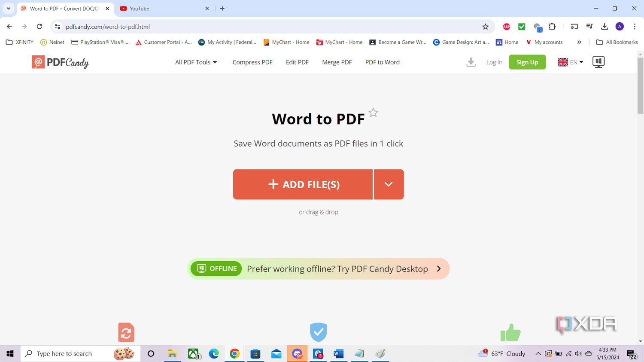View site information icon in address bar
Screen dimensions: 644x362
click(58, 27)
